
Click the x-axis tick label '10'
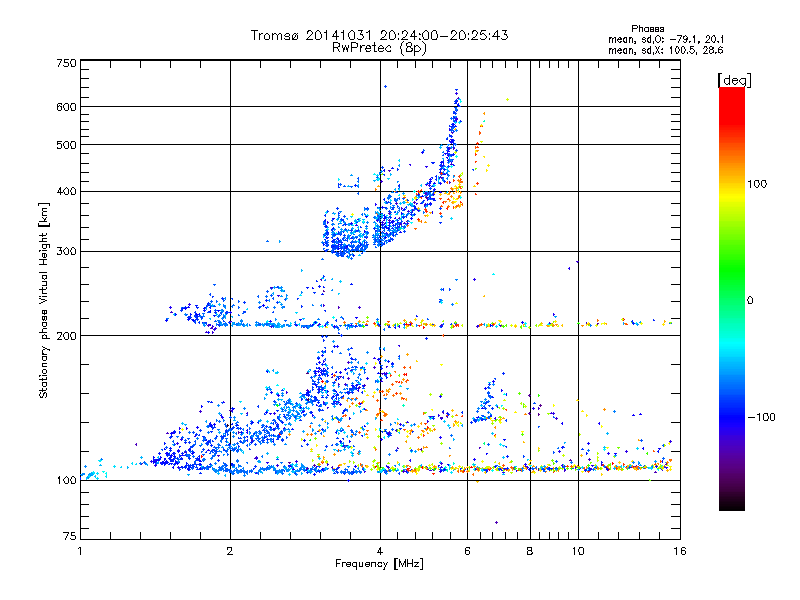click(578, 551)
